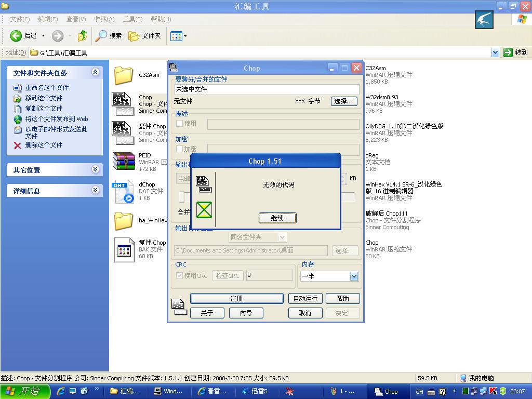
Task: Click the Kaspersky tray icon
Action: pyautogui.click(x=493, y=391)
